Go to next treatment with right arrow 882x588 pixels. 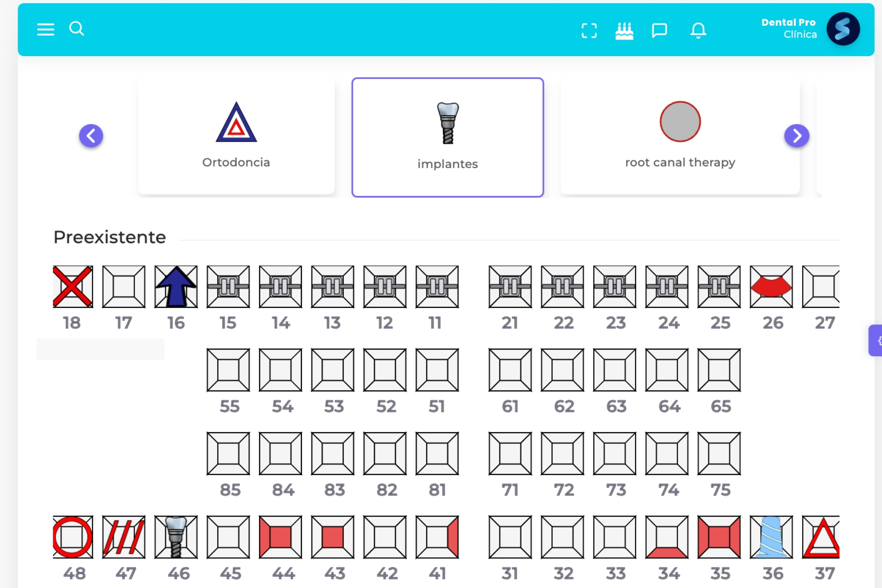click(797, 136)
